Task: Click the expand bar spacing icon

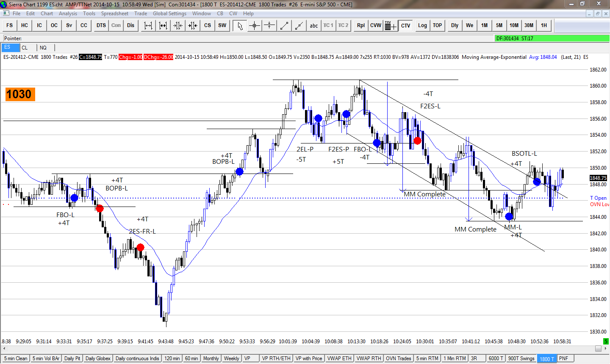Action: tap(148, 25)
